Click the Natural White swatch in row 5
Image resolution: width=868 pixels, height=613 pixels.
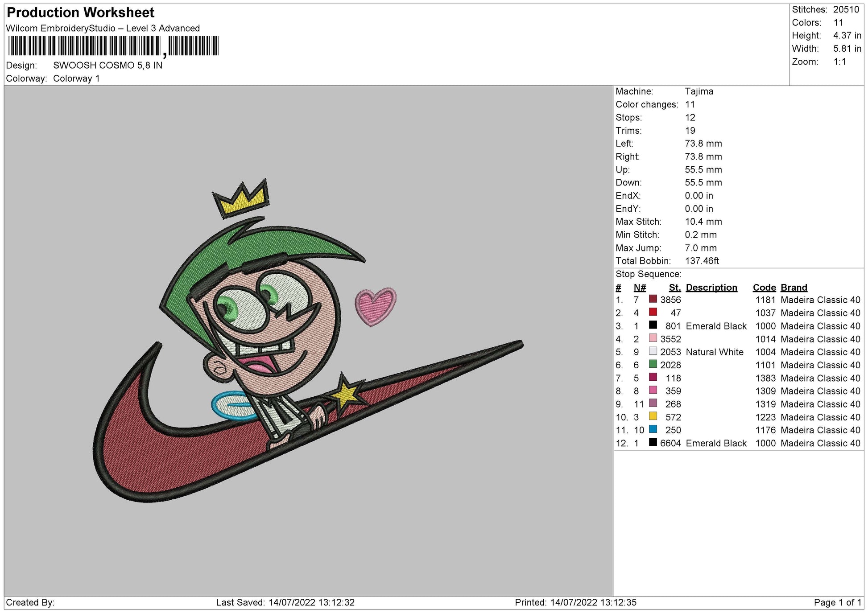(x=653, y=351)
